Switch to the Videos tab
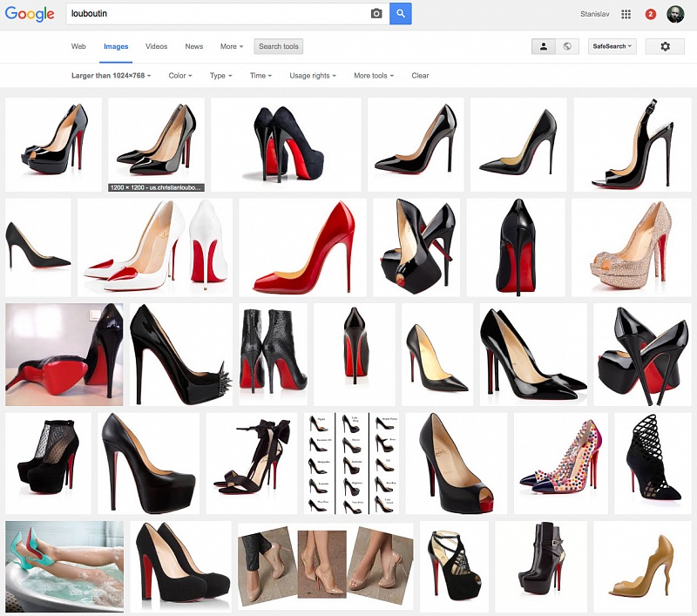Screen dimensions: 697x616 [x=157, y=46]
